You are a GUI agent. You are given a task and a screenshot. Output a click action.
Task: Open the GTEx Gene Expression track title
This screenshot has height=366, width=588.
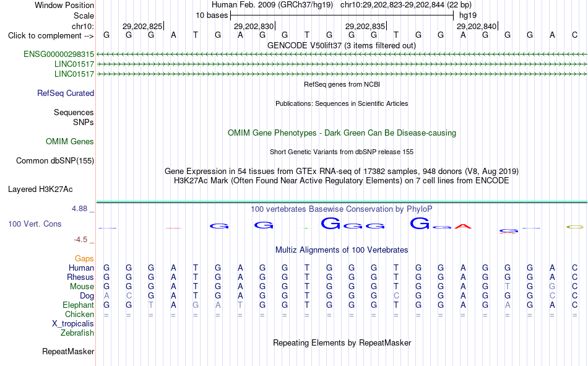coord(342,171)
